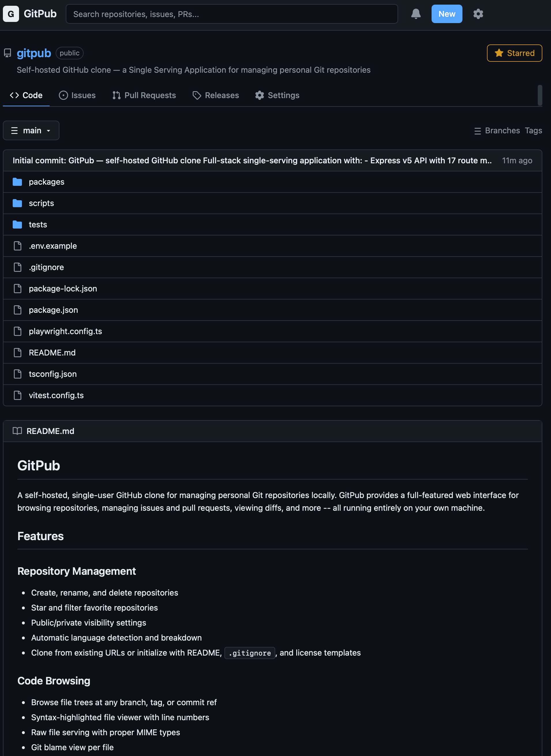Viewport: 551px width, 756px height.
Task: Click the repository book icon next to gitpub
Action: [x=7, y=53]
